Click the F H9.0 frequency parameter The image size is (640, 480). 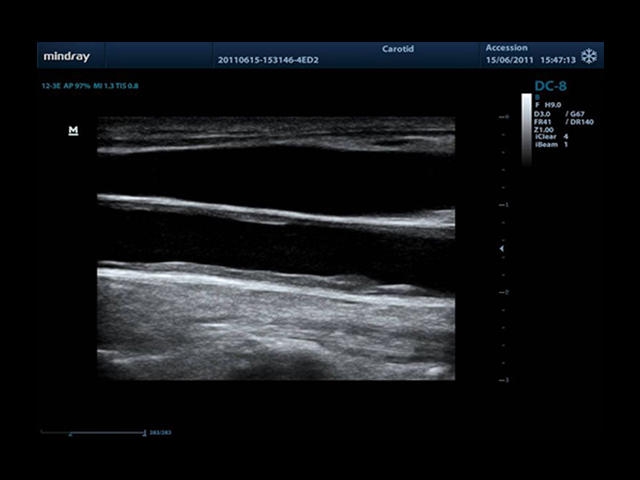tap(550, 105)
